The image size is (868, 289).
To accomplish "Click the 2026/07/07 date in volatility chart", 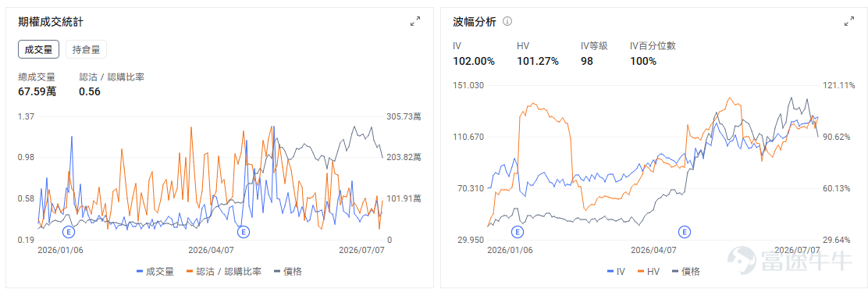I will (797, 250).
